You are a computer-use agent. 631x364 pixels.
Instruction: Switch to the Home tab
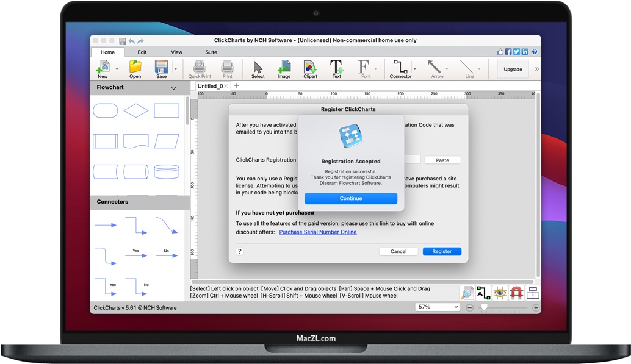(107, 52)
